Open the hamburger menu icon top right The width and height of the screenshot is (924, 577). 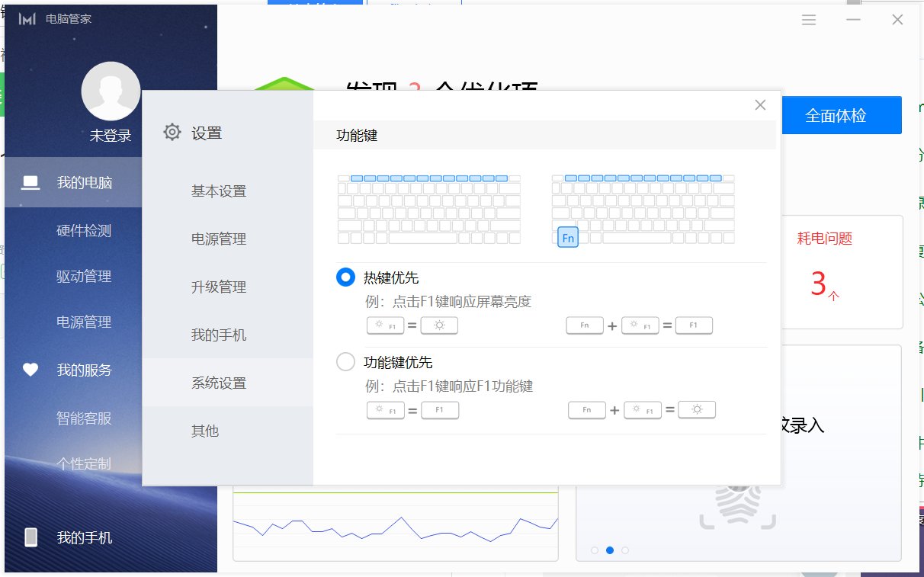pos(809,20)
